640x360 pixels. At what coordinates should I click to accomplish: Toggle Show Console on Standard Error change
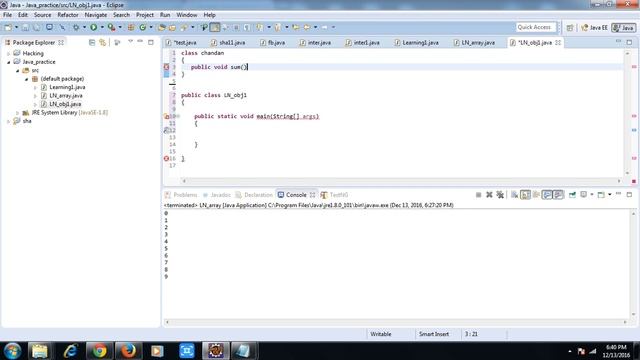coord(558,195)
